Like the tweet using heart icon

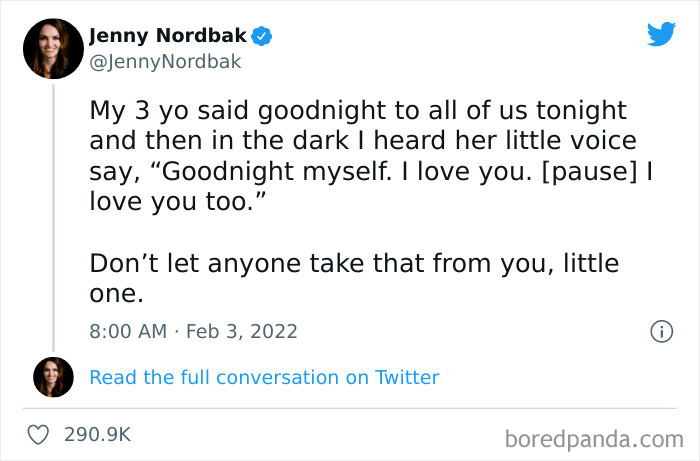click(x=39, y=435)
